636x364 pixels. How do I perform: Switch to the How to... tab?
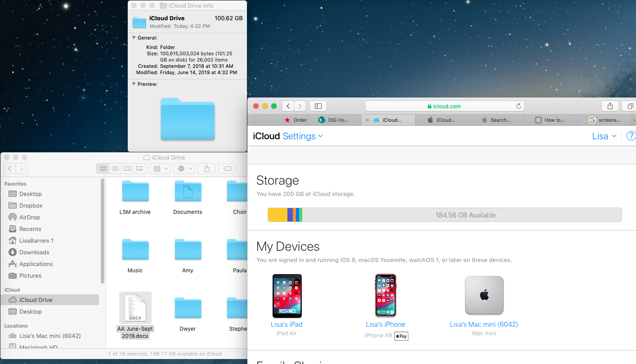tap(550, 120)
